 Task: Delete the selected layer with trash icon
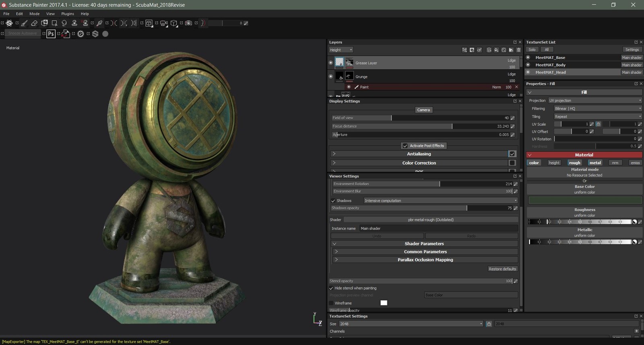click(518, 50)
